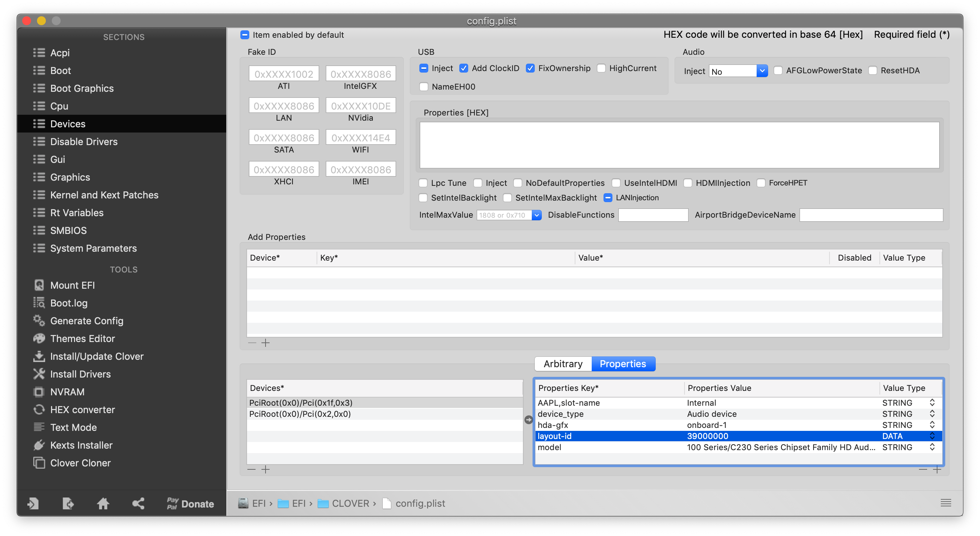
Task: Open the HEX converter tool
Action: pyautogui.click(x=82, y=410)
